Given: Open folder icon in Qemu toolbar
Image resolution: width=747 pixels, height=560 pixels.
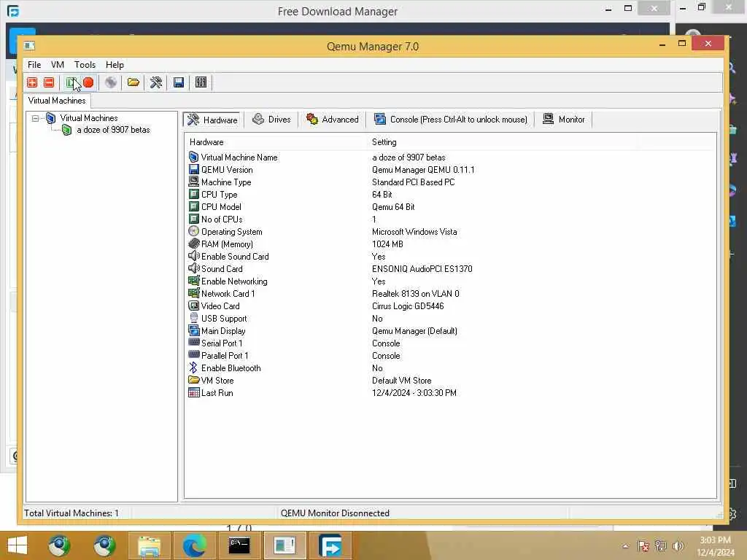Looking at the screenshot, I should [x=133, y=82].
